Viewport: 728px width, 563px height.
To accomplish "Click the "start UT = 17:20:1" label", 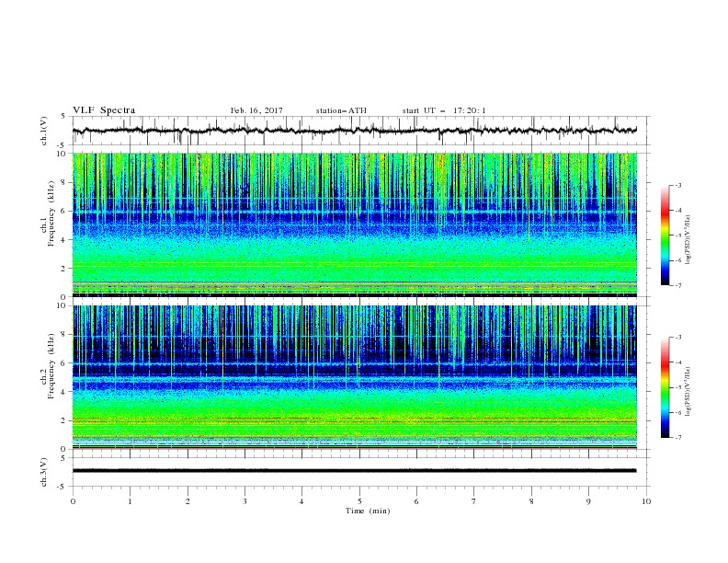I will coord(444,110).
